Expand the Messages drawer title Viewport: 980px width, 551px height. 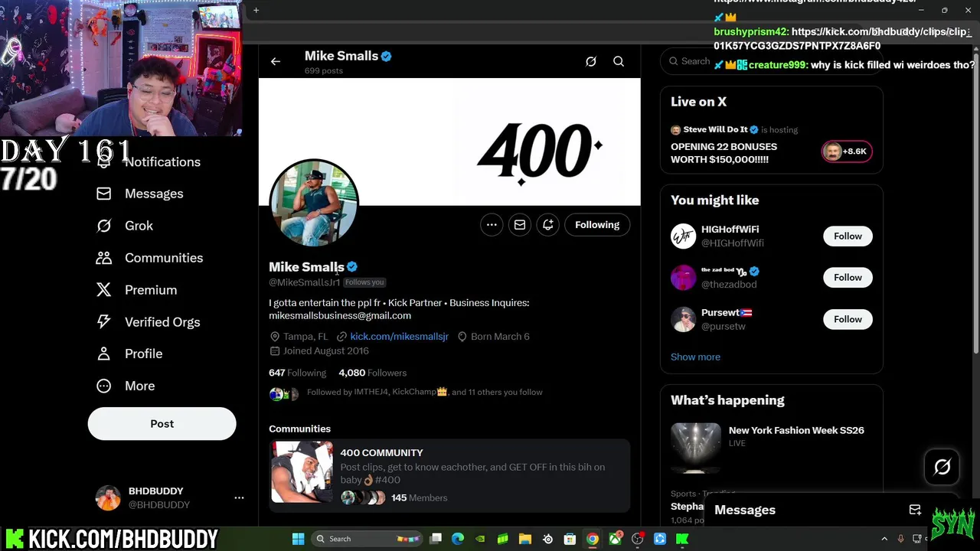(745, 510)
